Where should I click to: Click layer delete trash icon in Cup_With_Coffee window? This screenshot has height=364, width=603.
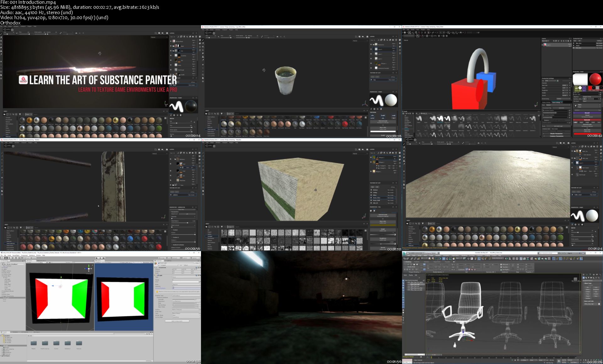(396, 40)
